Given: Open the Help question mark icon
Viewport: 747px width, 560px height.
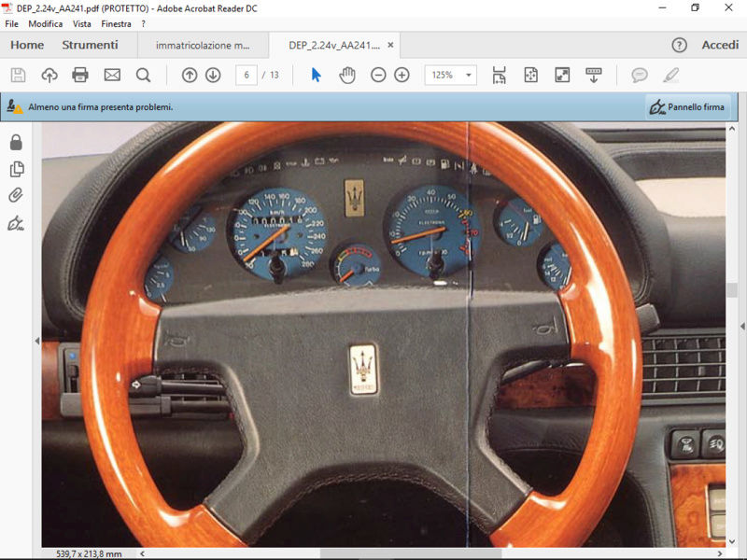Looking at the screenshot, I should click(680, 45).
